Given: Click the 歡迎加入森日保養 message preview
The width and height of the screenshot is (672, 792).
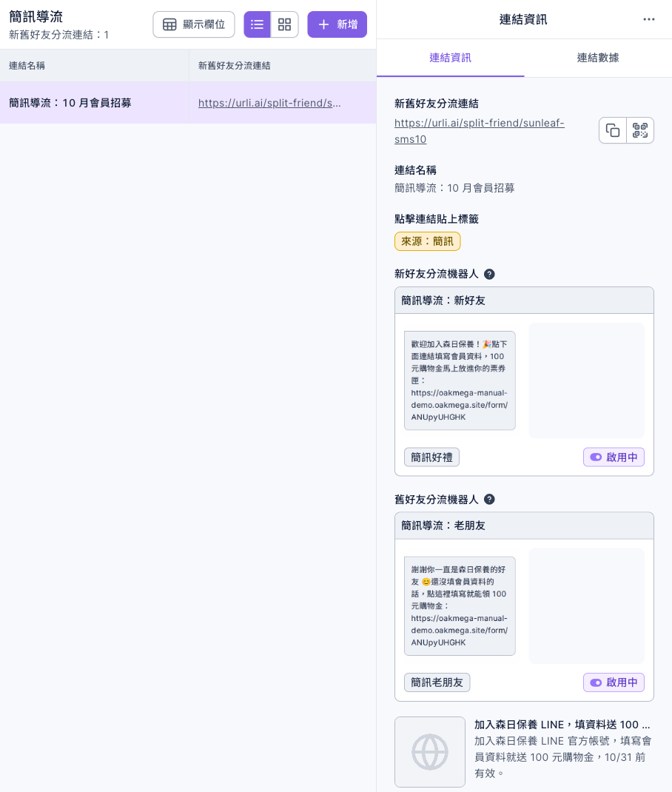Looking at the screenshot, I should point(460,380).
